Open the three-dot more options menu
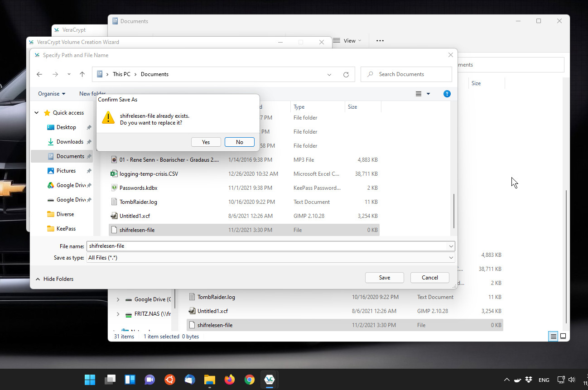This screenshot has width=588, height=390. click(380, 41)
